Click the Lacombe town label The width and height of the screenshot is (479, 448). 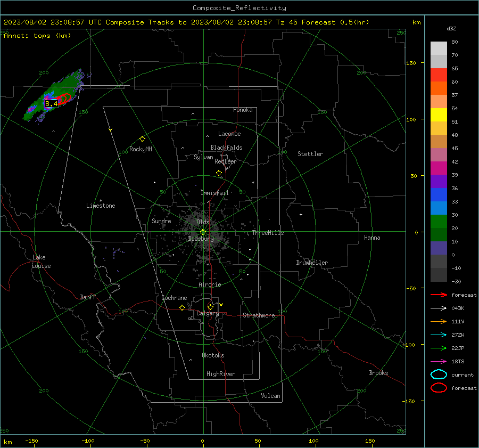pos(229,134)
